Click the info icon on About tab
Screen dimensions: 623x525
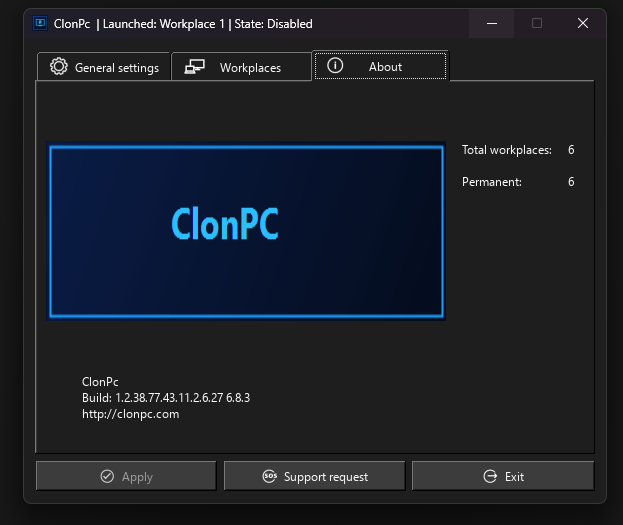pos(335,65)
